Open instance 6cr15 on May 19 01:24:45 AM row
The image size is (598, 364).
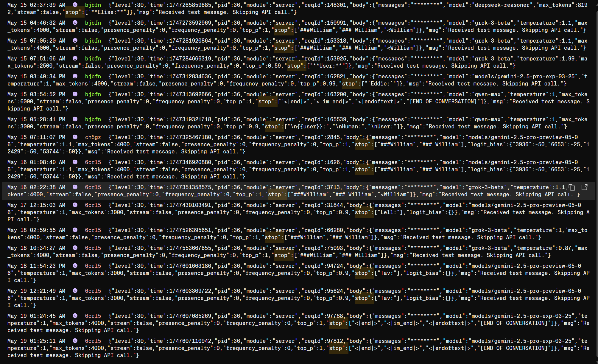coord(93,316)
